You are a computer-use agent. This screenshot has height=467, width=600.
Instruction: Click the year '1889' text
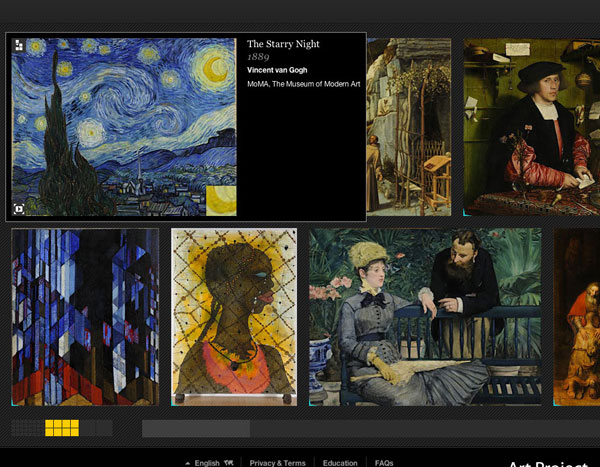pos(258,57)
